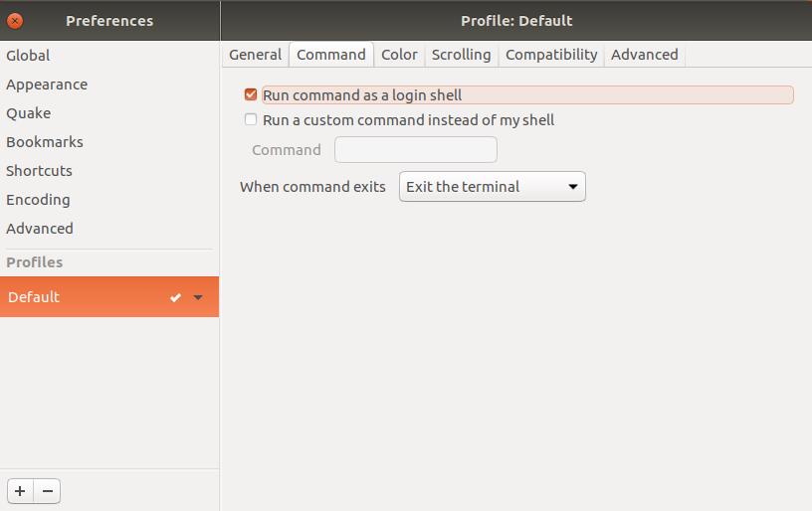Click the checkmark icon on Default profile
Viewport: 812px width, 511px height.
[x=175, y=297]
